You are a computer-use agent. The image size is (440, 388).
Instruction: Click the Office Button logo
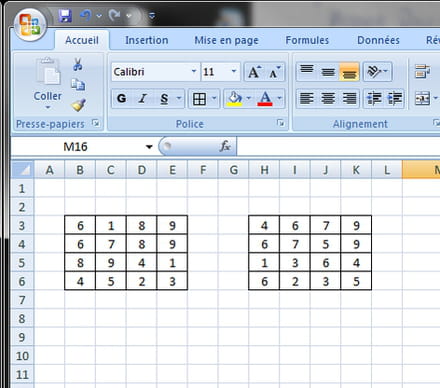[30, 24]
